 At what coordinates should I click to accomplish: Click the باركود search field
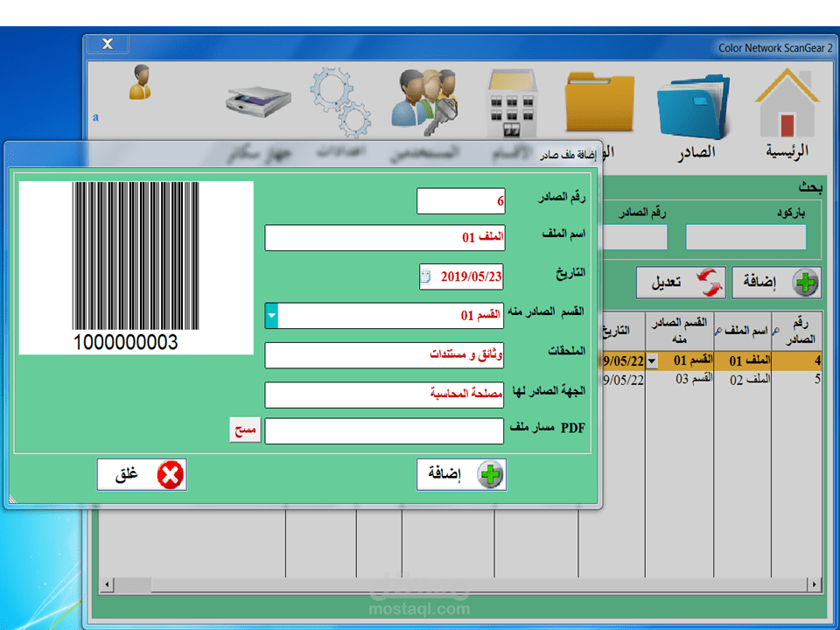(745, 237)
